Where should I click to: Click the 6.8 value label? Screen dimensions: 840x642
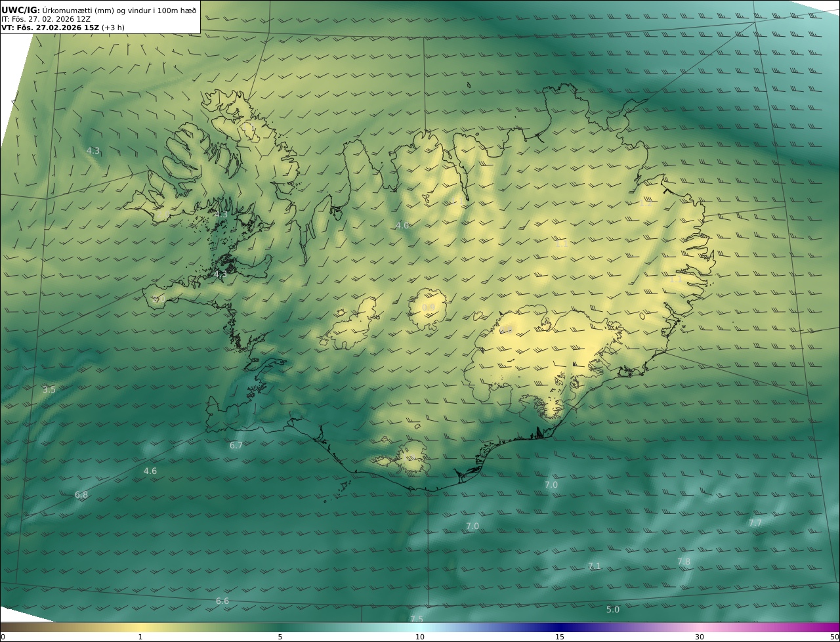tap(81, 494)
